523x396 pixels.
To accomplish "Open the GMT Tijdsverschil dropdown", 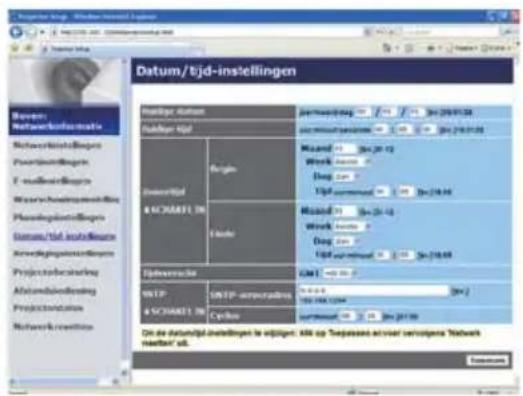I will point(340,274).
